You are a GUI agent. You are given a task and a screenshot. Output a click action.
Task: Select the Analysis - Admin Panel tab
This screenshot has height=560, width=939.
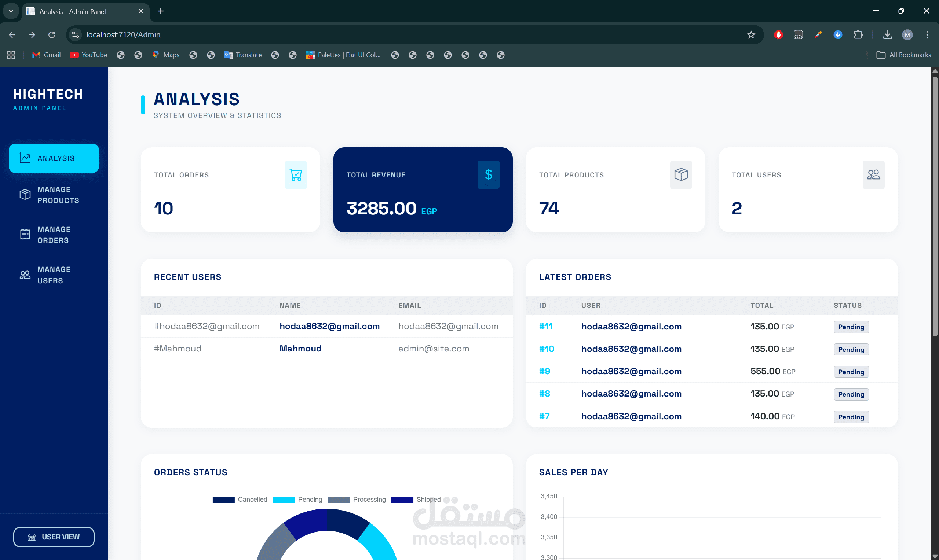[86, 11]
